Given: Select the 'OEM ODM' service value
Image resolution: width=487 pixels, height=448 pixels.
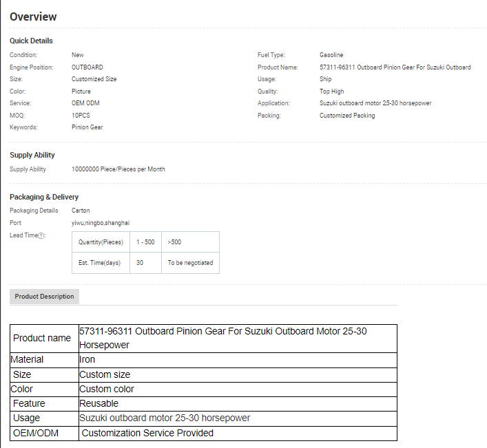Looking at the screenshot, I should point(85,103).
